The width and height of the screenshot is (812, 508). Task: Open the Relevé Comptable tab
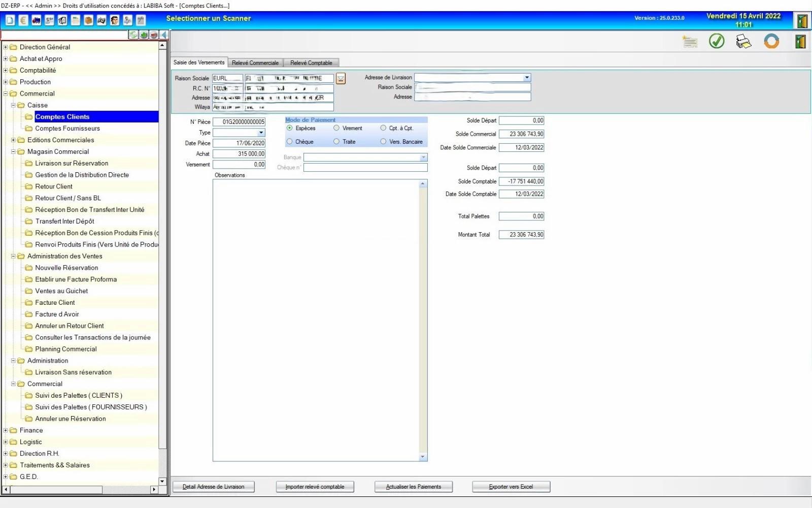(x=311, y=63)
